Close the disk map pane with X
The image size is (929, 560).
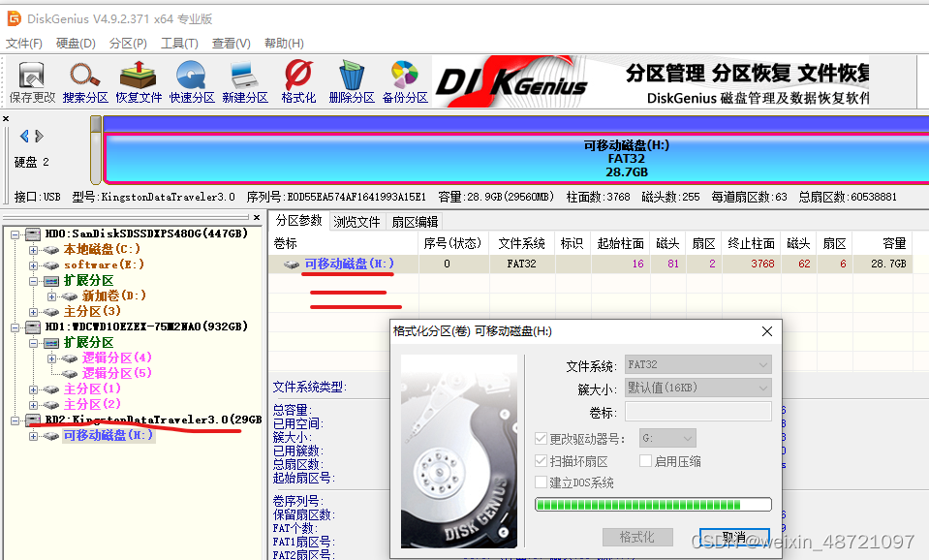tap(6, 118)
